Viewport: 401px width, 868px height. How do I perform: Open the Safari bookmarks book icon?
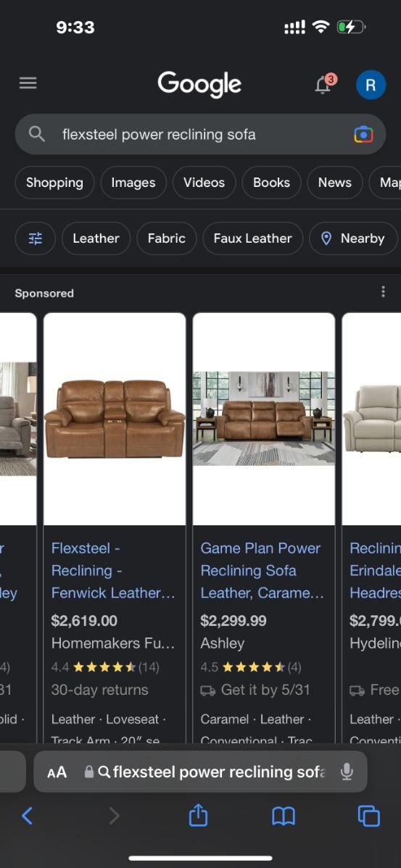(283, 816)
